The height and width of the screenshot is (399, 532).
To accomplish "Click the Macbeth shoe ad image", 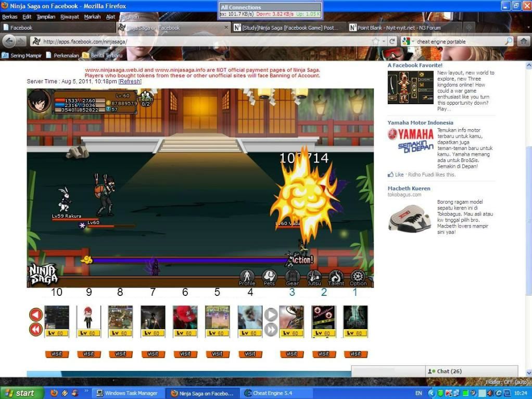I will pos(409,218).
